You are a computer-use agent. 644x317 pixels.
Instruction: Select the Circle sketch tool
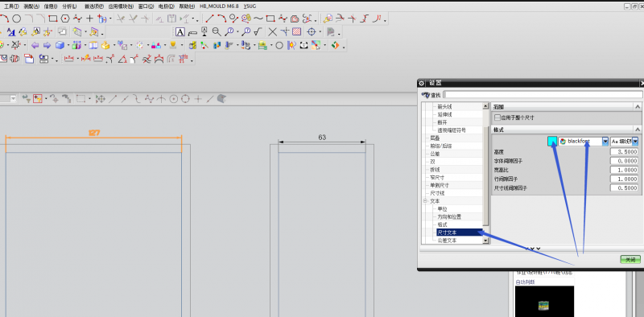[16, 19]
